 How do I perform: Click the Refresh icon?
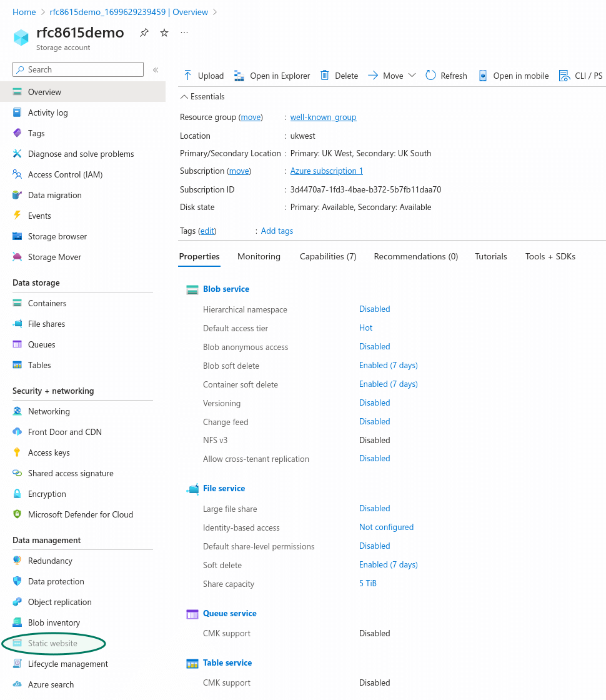(x=430, y=76)
